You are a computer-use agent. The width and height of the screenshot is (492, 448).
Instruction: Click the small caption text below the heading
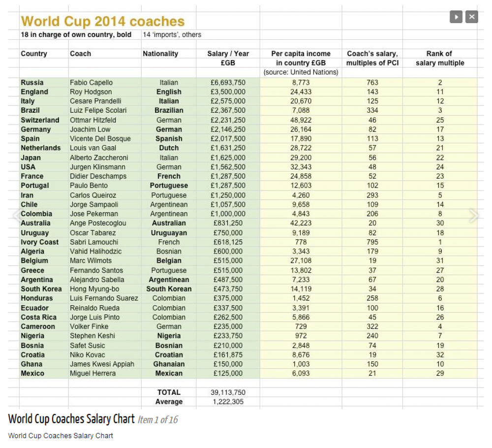click(61, 436)
